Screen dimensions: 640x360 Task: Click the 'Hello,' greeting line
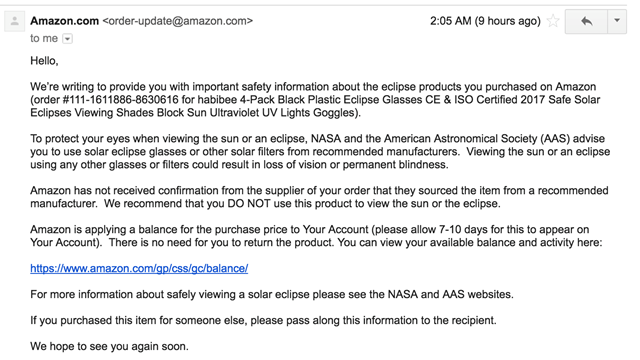click(x=44, y=61)
